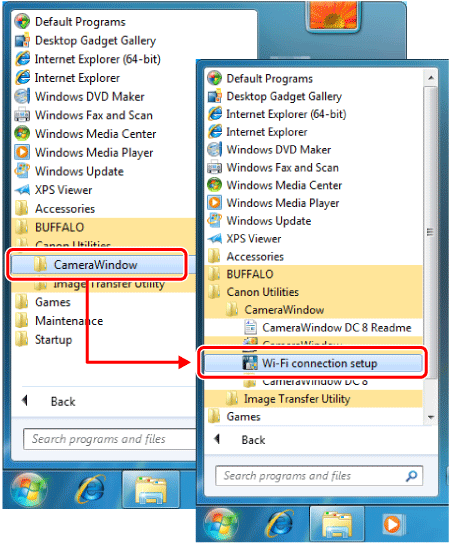This screenshot has height=544, width=450.
Task: Expand the highlighted CameraWindow folder on the left
Action: click(x=97, y=265)
